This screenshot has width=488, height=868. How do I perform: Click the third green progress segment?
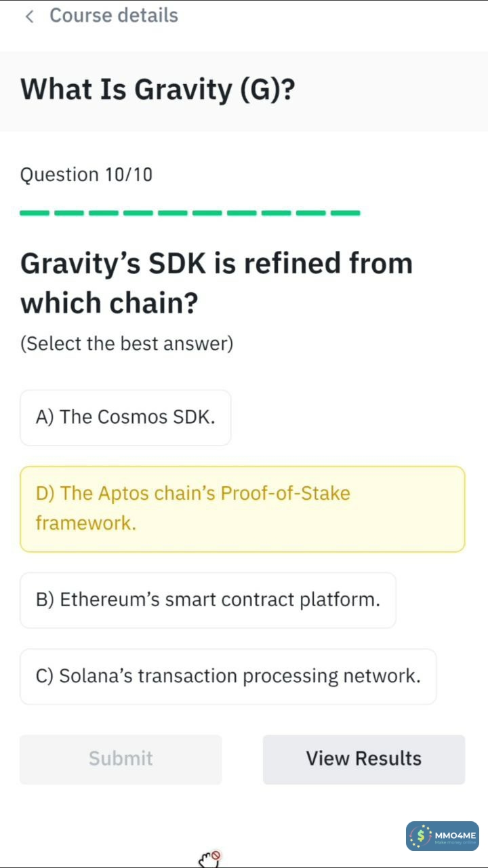coord(104,213)
